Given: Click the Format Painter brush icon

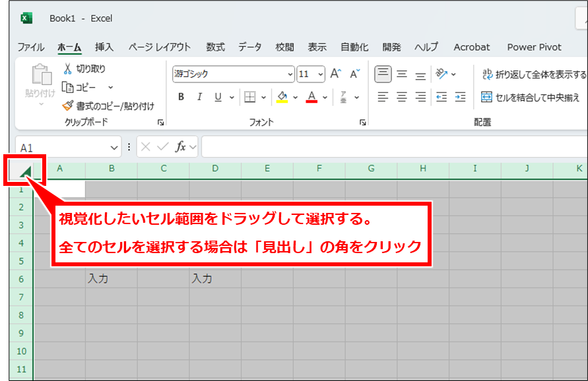Looking at the screenshot, I should [x=67, y=105].
